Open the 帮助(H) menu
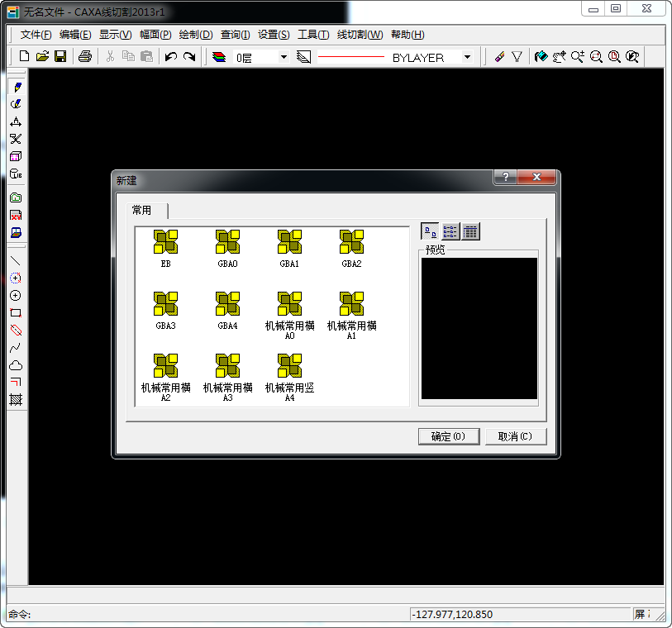 click(x=407, y=35)
